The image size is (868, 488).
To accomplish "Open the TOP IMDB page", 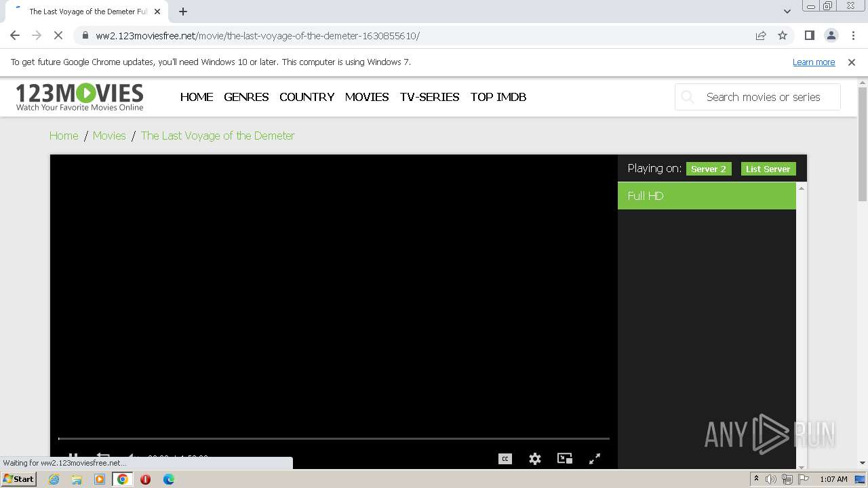I will [498, 97].
